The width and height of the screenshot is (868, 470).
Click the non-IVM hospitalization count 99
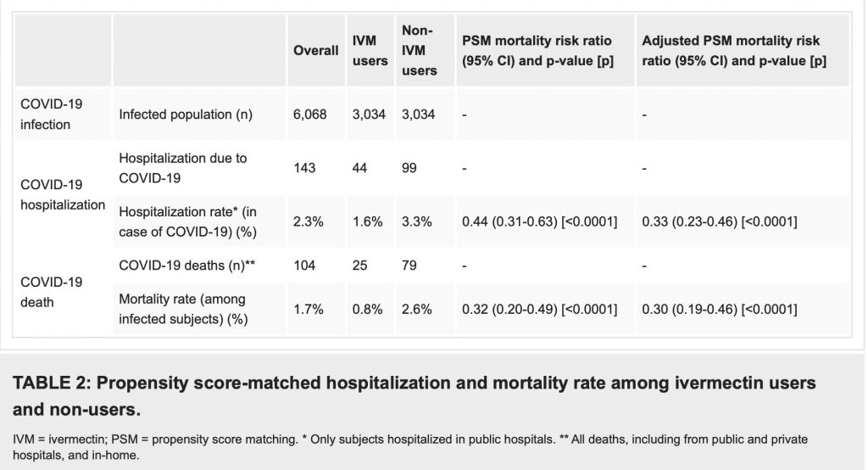click(x=409, y=168)
